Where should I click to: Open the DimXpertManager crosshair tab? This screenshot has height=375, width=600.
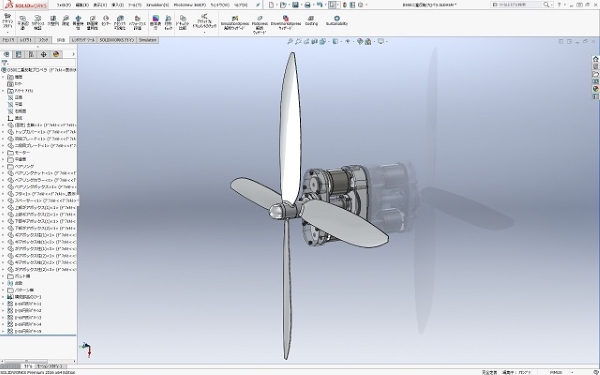coord(44,54)
